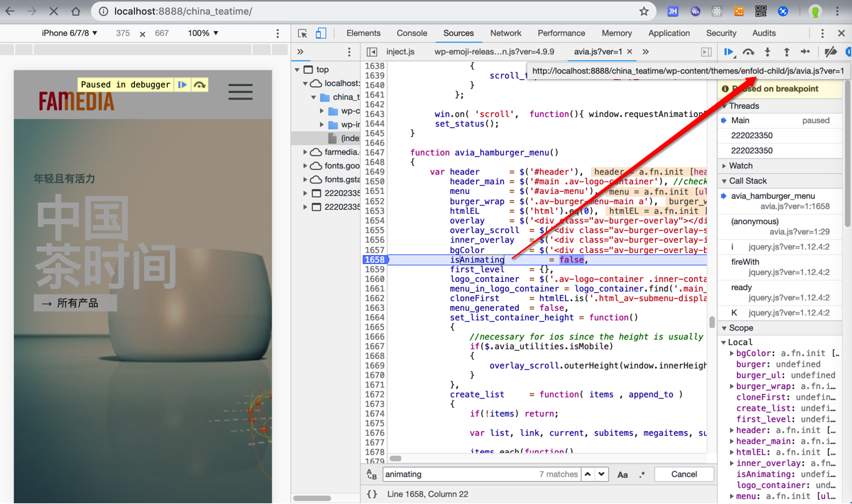The width and height of the screenshot is (852, 504).
Task: Click the inspect element picker icon
Action: pos(303,33)
